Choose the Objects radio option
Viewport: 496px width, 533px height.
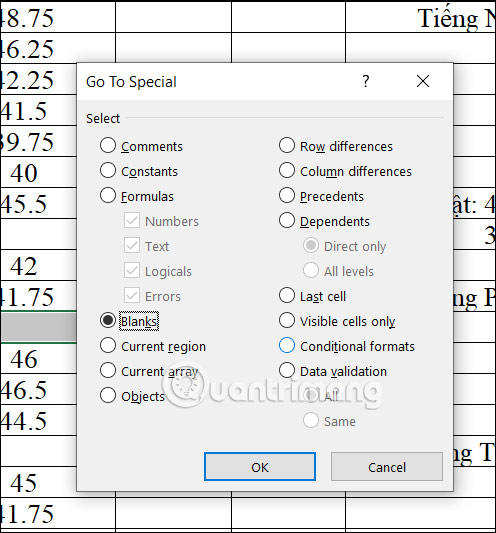[x=108, y=396]
